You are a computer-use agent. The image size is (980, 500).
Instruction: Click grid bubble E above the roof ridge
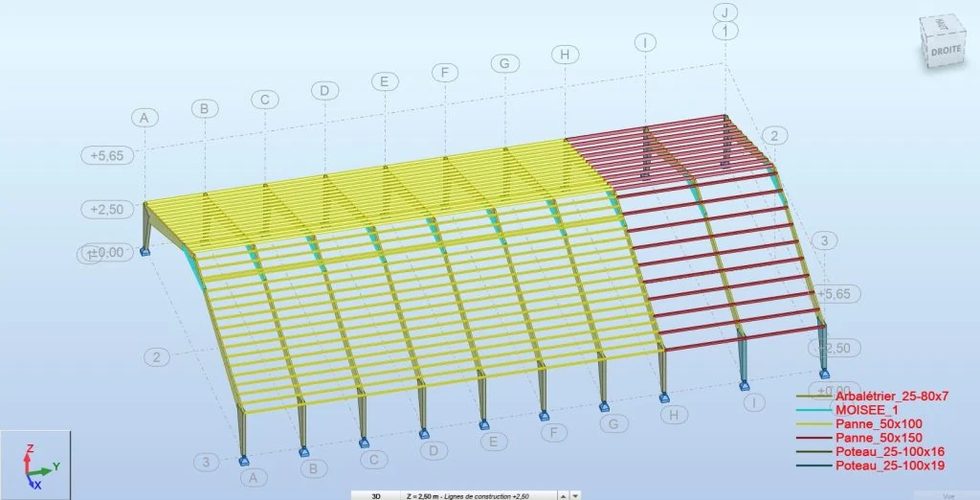coord(385,81)
